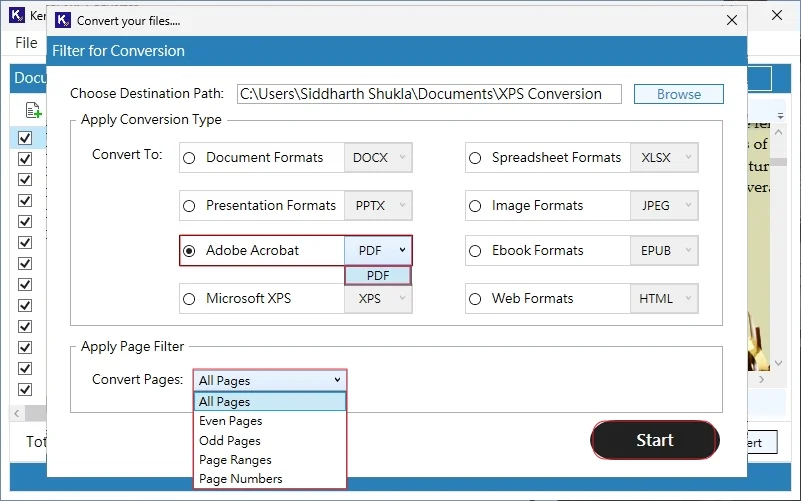This screenshot has width=801, height=501.
Task: Open the File menu in background window
Action: (26, 43)
